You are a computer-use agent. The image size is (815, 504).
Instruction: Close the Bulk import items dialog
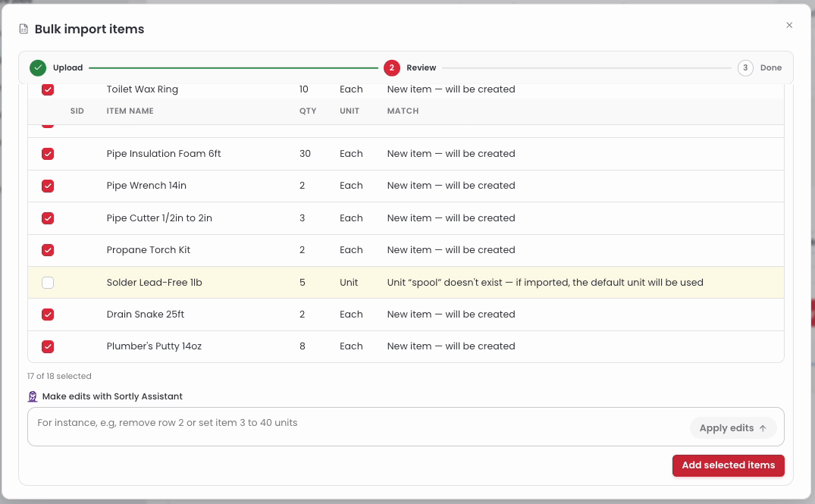(789, 25)
